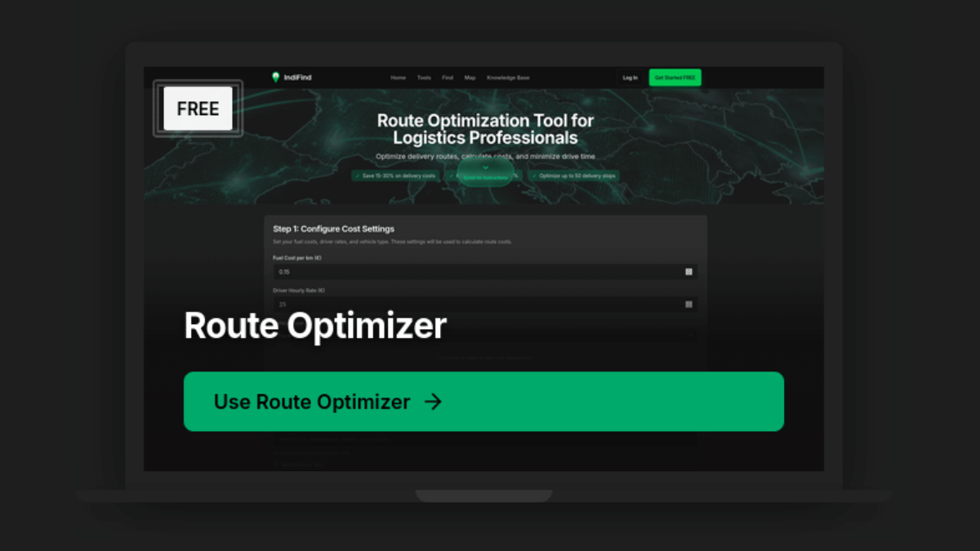Open the Home nav item
Image resolution: width=980 pixels, height=551 pixels.
398,78
